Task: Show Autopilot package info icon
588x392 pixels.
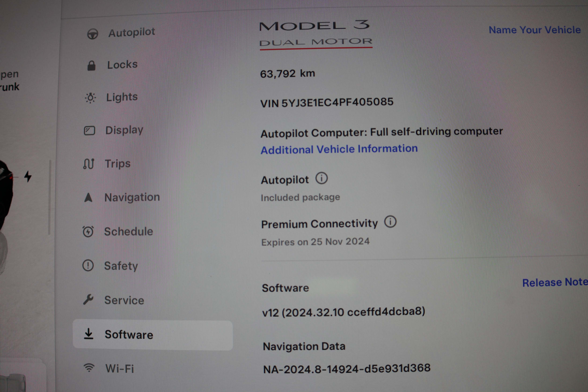Action: [321, 179]
